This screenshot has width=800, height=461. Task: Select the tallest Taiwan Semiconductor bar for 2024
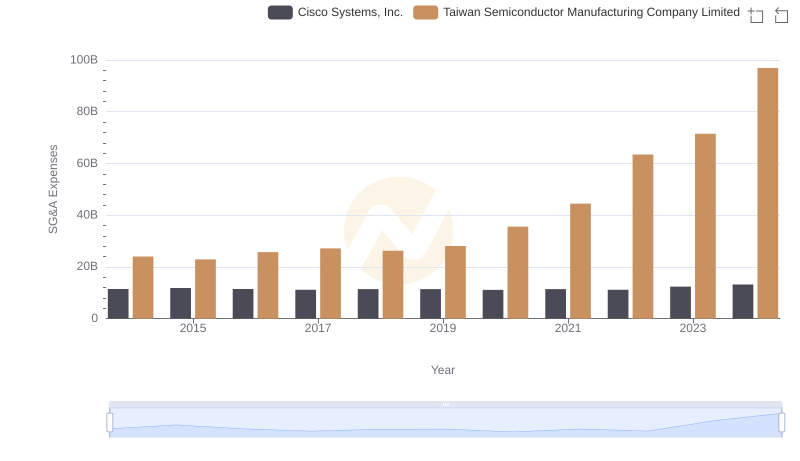click(x=768, y=193)
